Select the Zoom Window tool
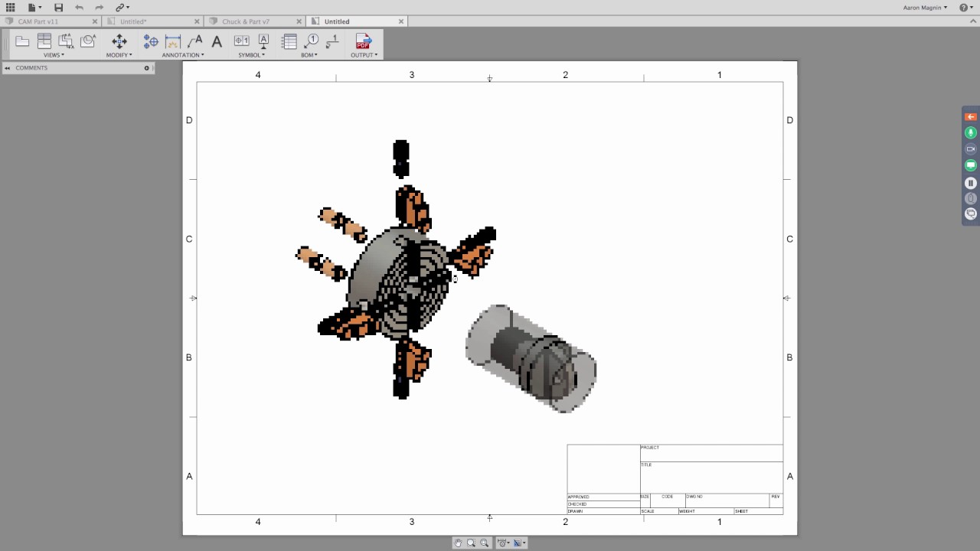 471,543
